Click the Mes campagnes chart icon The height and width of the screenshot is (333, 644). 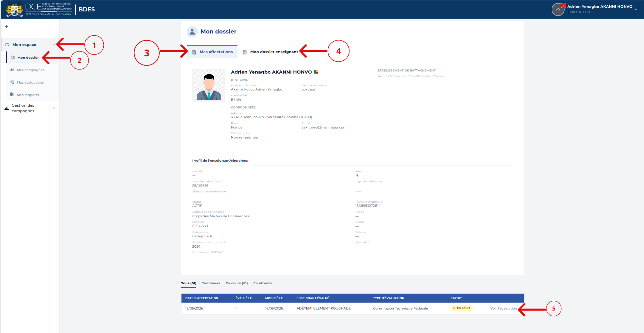pyautogui.click(x=12, y=70)
